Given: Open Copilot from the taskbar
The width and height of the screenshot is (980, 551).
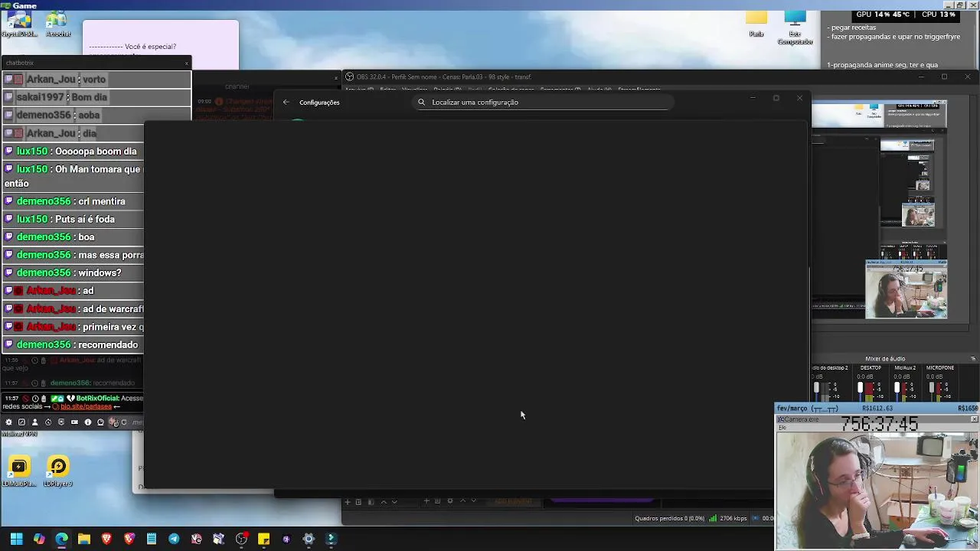Looking at the screenshot, I should point(39,539).
